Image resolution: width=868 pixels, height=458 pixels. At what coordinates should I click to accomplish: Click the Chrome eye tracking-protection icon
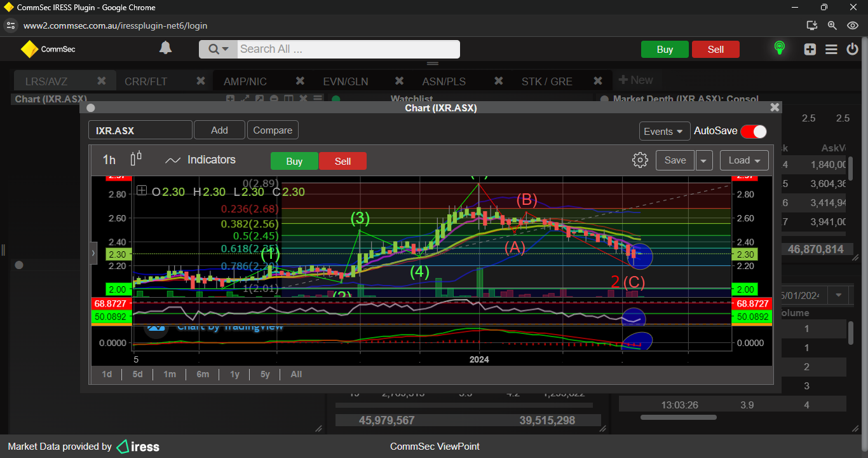(853, 25)
